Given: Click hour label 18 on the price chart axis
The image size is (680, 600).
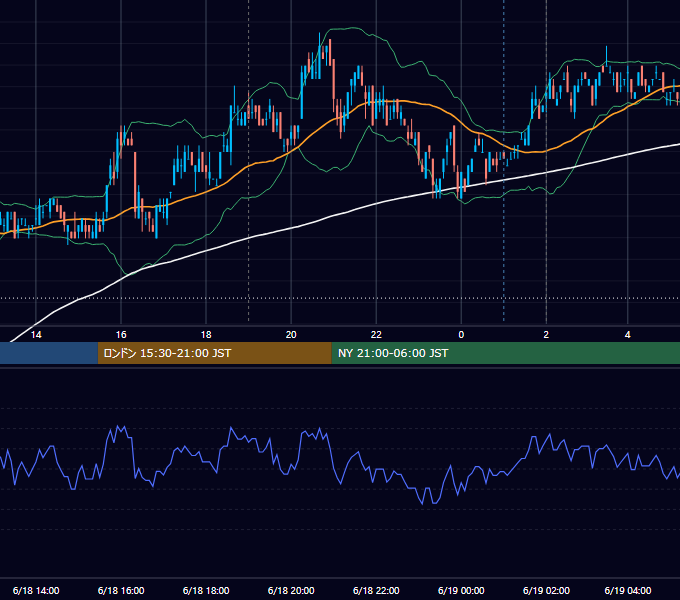Looking at the screenshot, I should [206, 335].
